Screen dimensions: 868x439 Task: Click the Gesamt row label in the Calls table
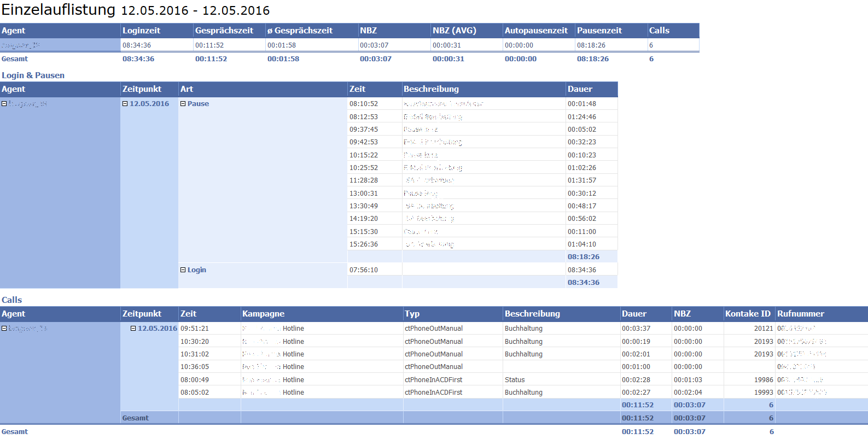point(135,418)
